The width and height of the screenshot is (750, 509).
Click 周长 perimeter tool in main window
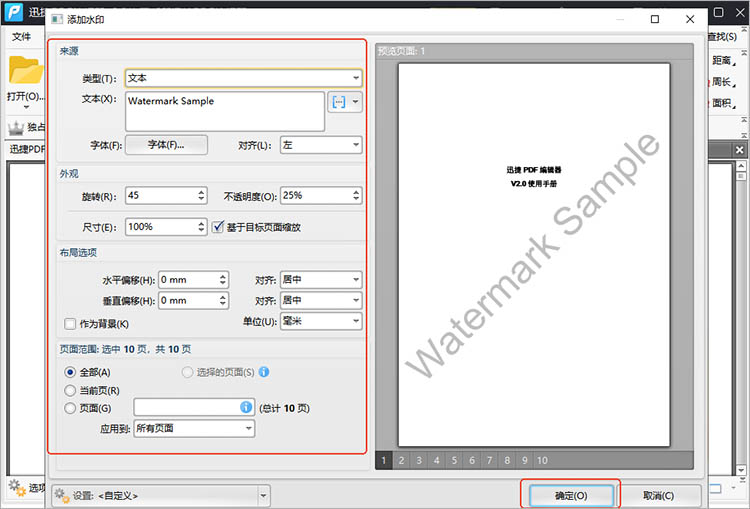pos(721,82)
